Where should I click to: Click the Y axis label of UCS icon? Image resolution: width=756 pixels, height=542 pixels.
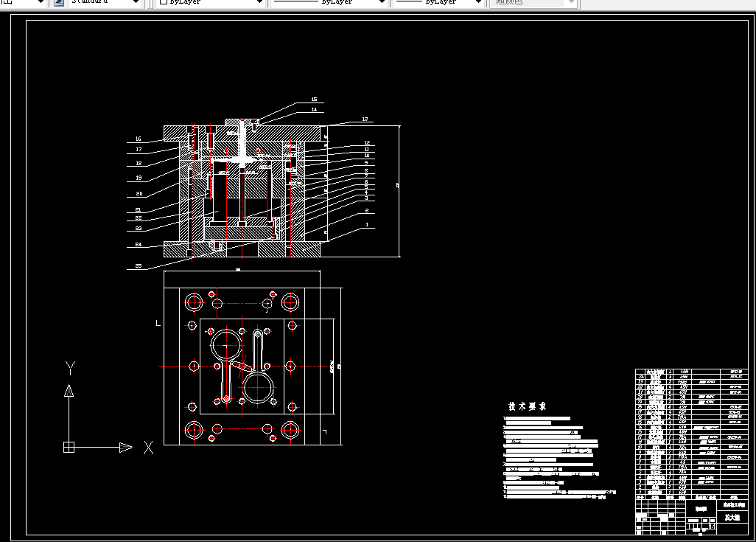pyautogui.click(x=71, y=368)
